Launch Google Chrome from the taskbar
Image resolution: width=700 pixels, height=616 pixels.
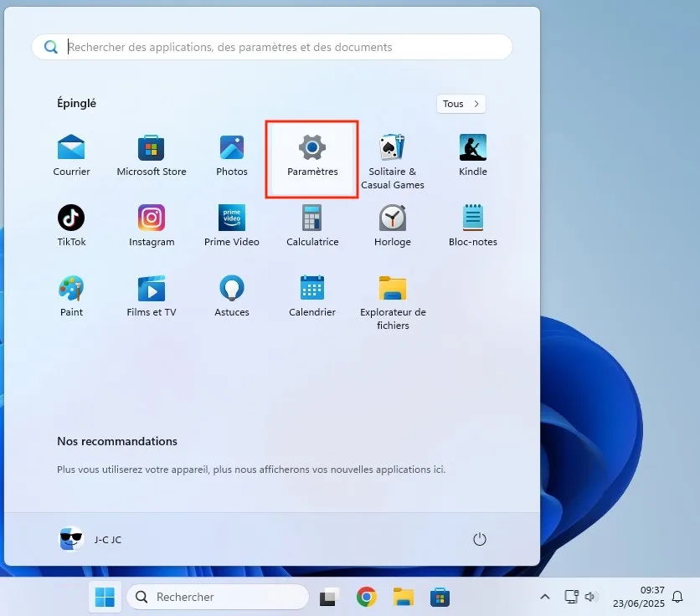(367, 597)
